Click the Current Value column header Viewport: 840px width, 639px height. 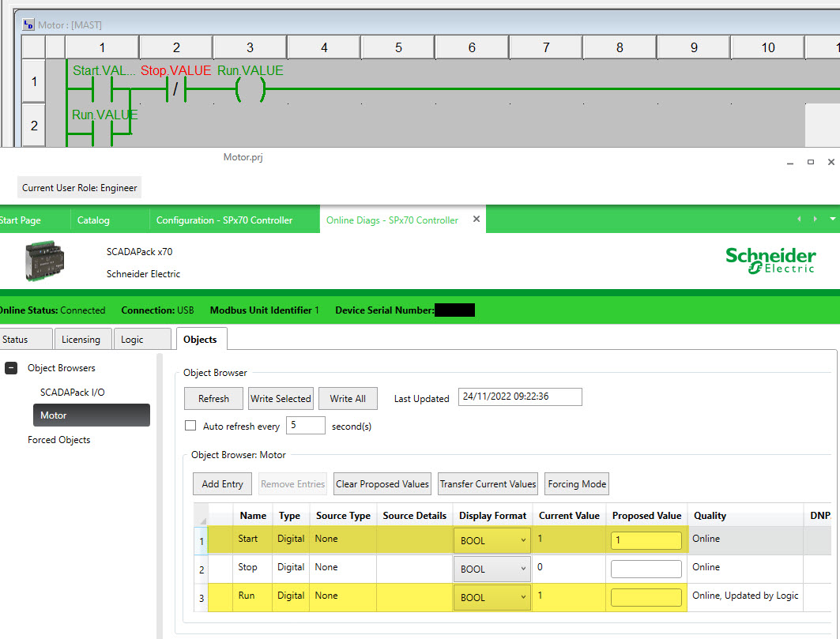pyautogui.click(x=569, y=515)
